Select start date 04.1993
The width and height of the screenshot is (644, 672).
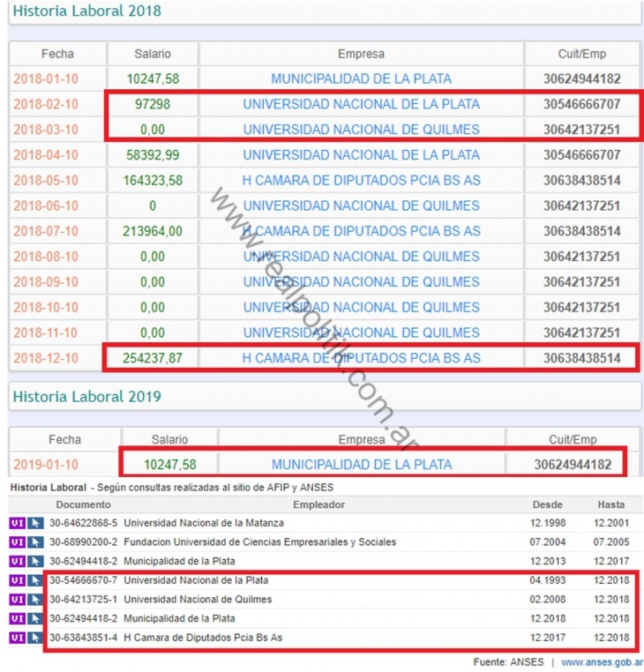pos(548,580)
